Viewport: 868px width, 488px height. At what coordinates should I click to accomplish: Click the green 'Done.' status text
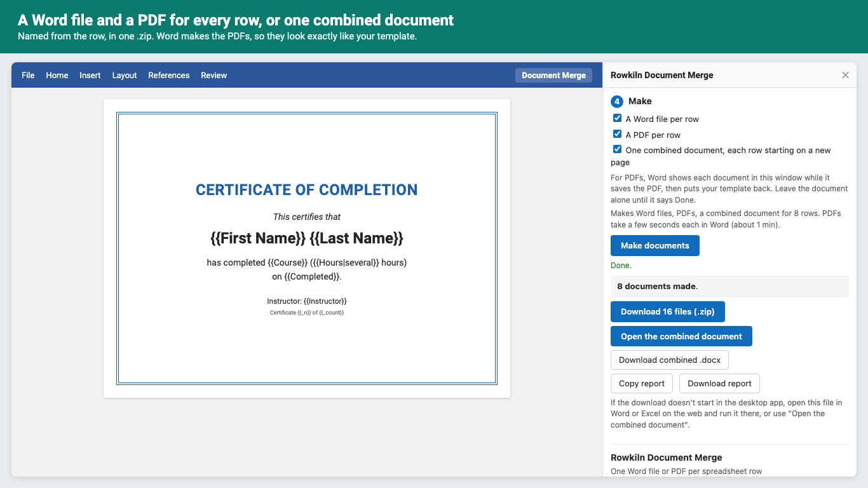tap(621, 266)
